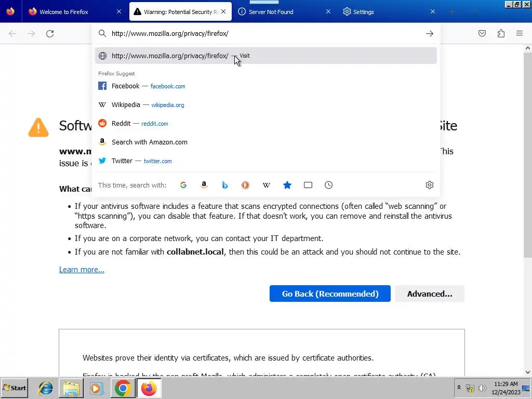Search this time with Wikipedia icon
This screenshot has height=399, width=532.
(x=267, y=185)
